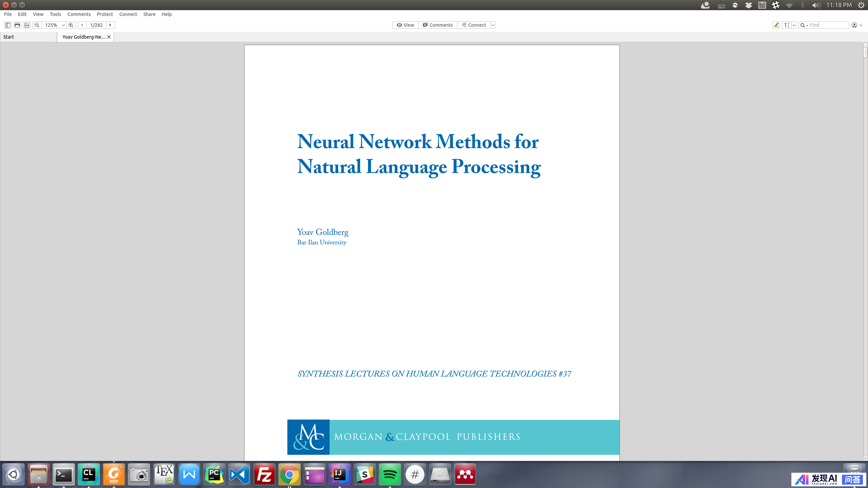
Task: Expand the dropdown next to Connect
Action: [x=493, y=25]
